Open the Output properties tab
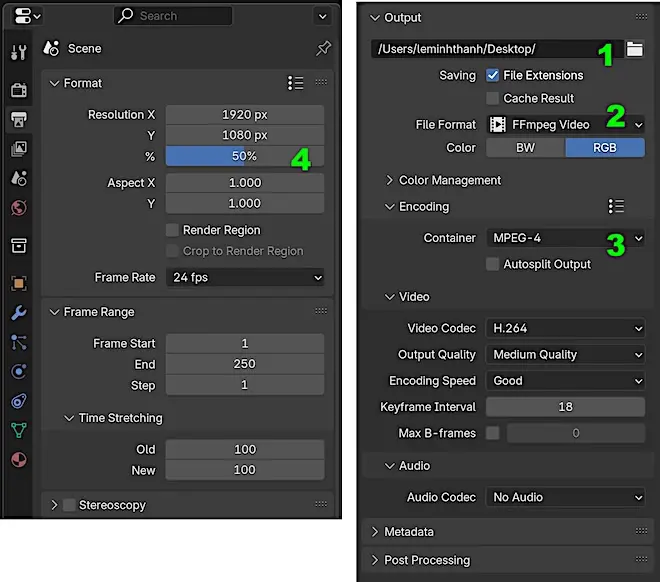This screenshot has height=582, width=660. pyautogui.click(x=19, y=120)
